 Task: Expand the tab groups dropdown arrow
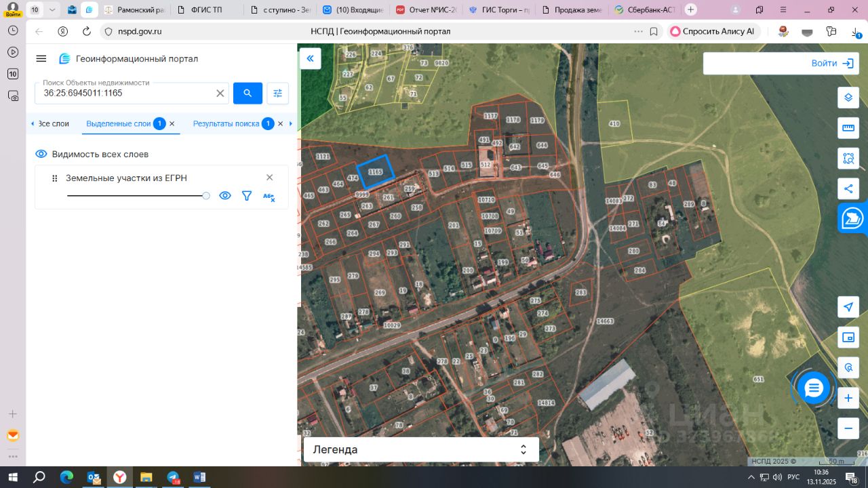point(52,9)
